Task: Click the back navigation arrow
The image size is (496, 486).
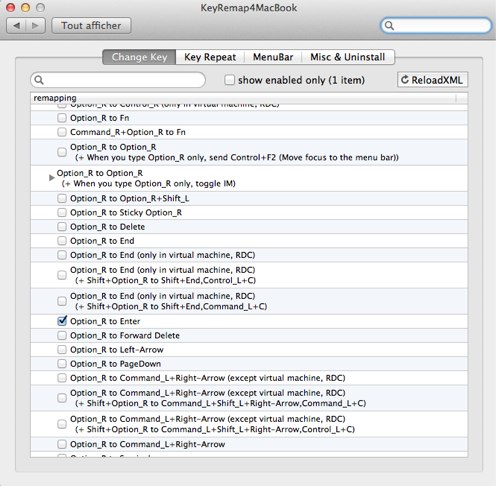Action: click(16, 26)
